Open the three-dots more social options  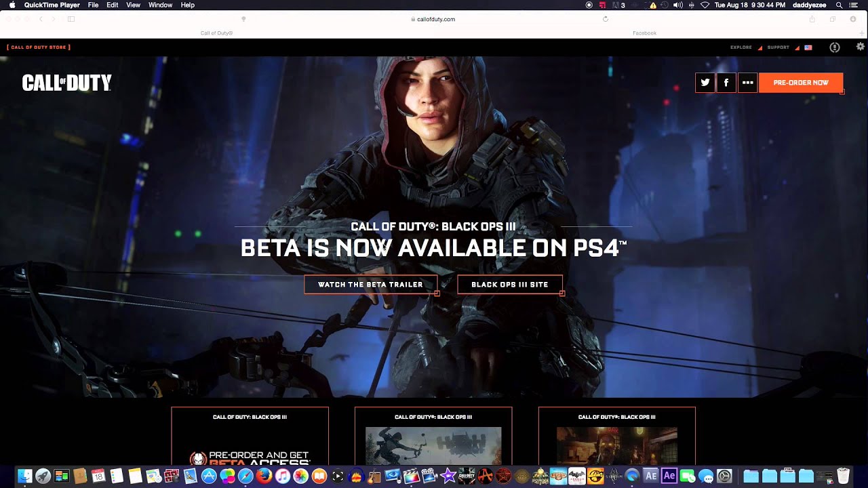pos(747,83)
